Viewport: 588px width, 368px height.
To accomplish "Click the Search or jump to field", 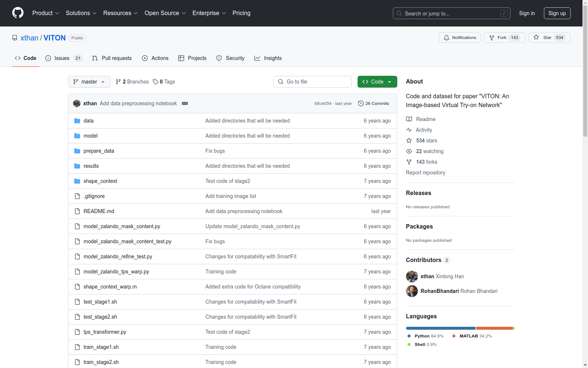I will (452, 13).
